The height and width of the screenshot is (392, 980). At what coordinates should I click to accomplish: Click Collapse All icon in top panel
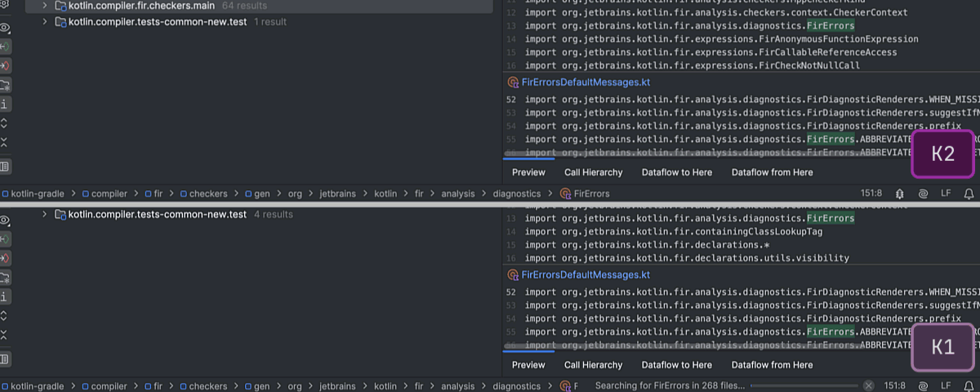coord(5,142)
